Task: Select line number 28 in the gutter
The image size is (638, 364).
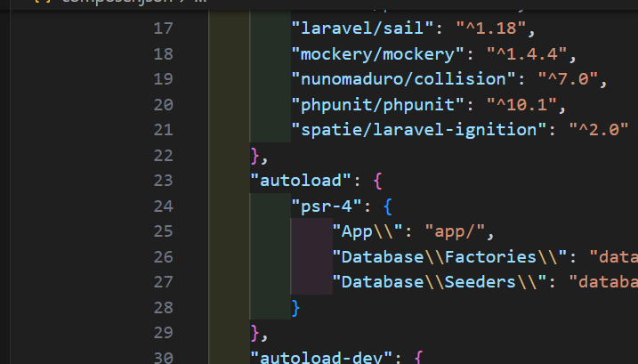Action: click(x=163, y=308)
